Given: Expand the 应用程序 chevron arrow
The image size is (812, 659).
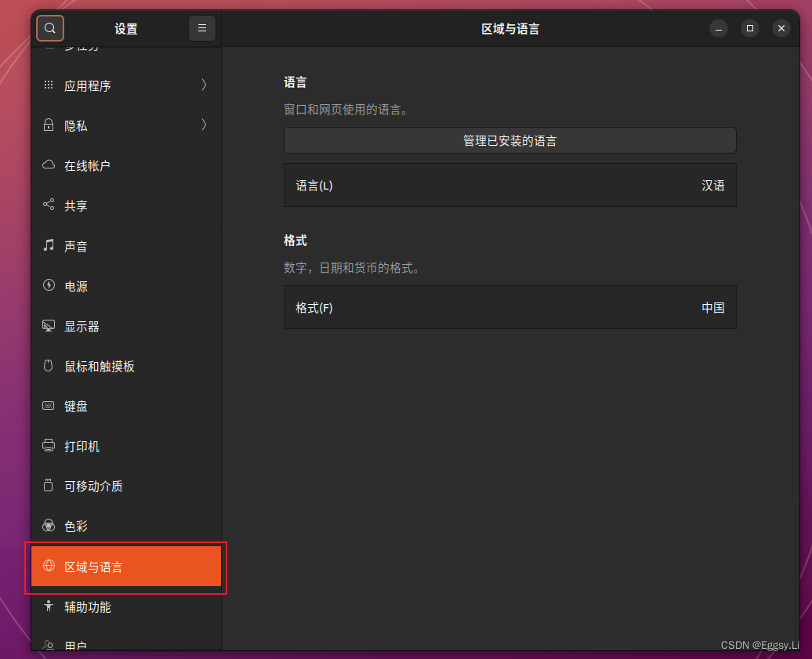Looking at the screenshot, I should (x=204, y=85).
